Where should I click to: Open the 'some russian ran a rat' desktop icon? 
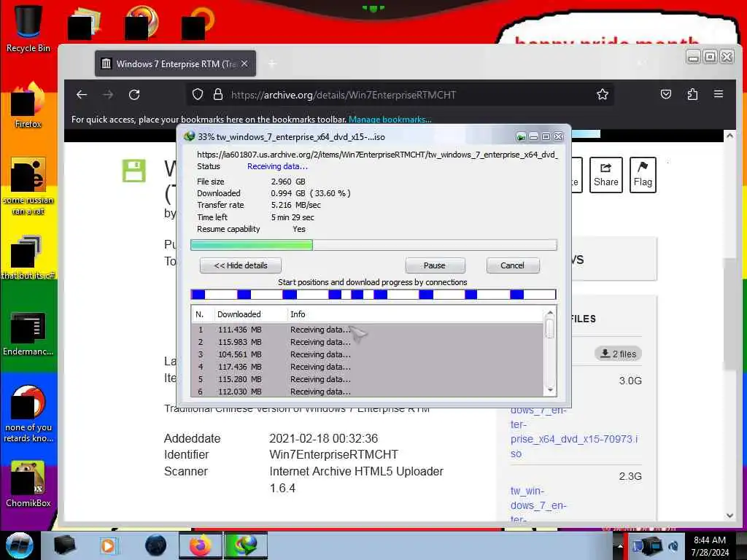[x=28, y=187]
